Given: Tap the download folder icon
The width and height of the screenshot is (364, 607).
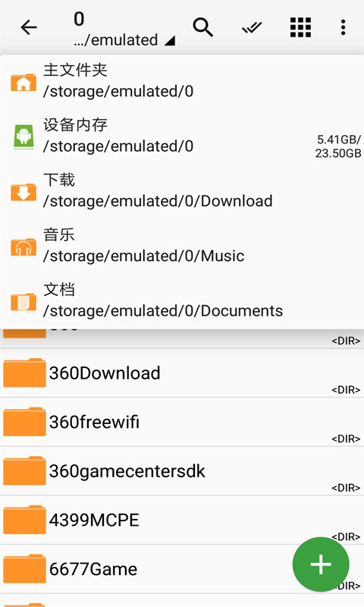Looking at the screenshot, I should tap(24, 192).
